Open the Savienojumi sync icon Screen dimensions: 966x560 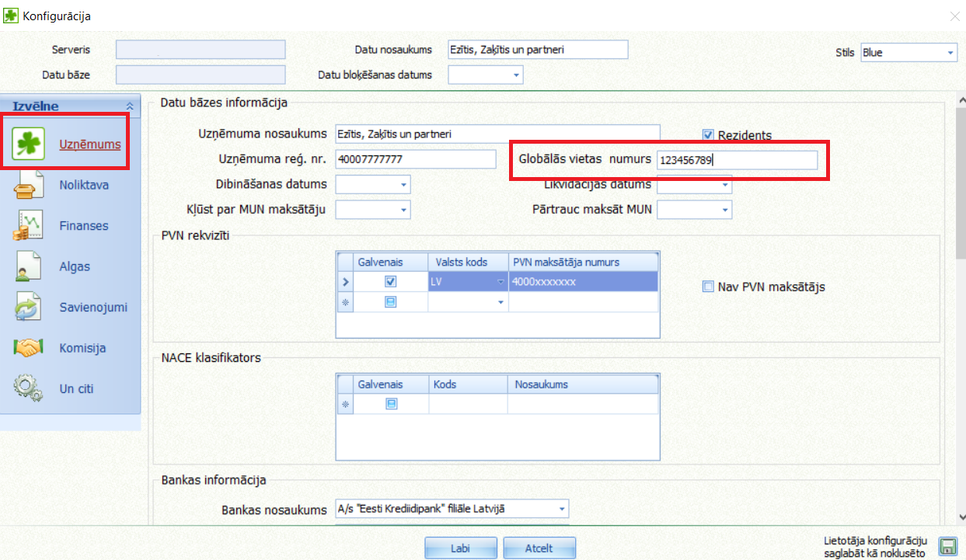(x=29, y=307)
